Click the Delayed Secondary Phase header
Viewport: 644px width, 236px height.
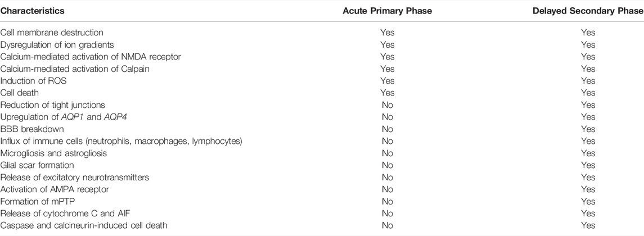(x=588, y=11)
